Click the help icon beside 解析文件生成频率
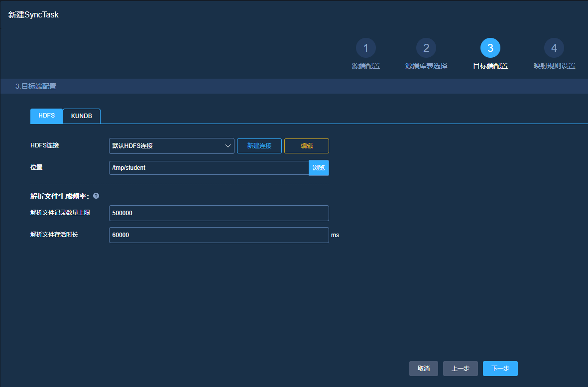Screen dimensions: 588x387 coord(96,196)
